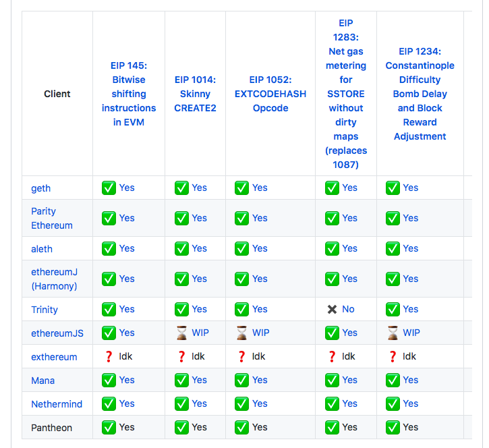This screenshot has width=489, height=448.
Task: Open the EIP 1052 EXTCODEHASH Opcode link
Action: click(x=270, y=94)
